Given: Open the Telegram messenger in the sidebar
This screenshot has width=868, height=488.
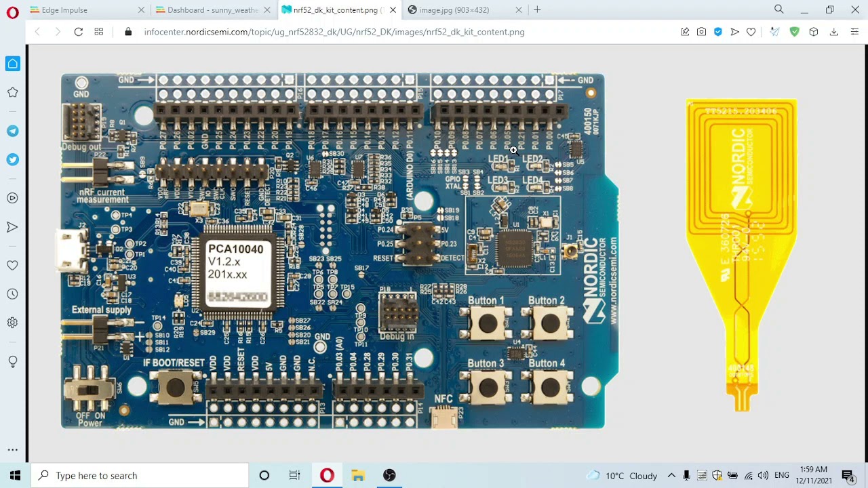Looking at the screenshot, I should click(x=12, y=131).
